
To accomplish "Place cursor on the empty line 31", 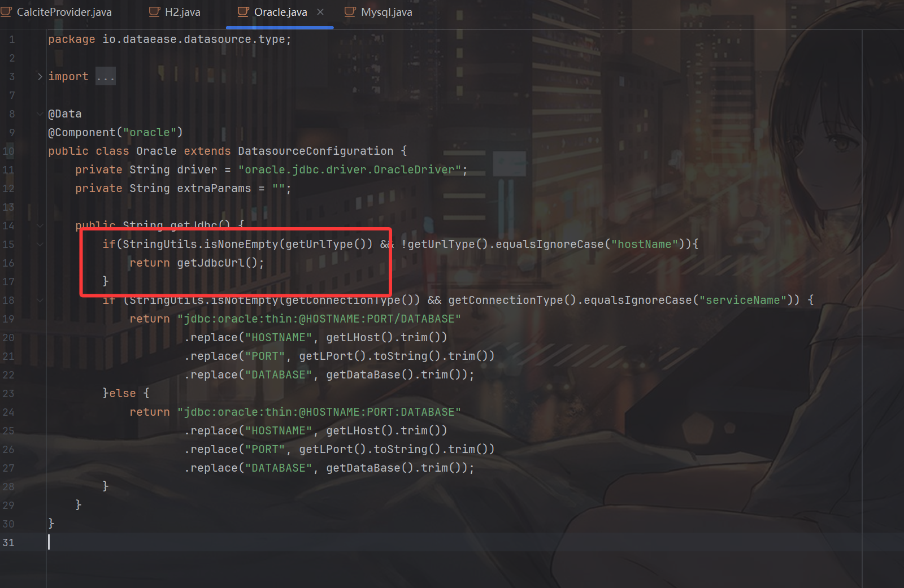I will [169, 542].
